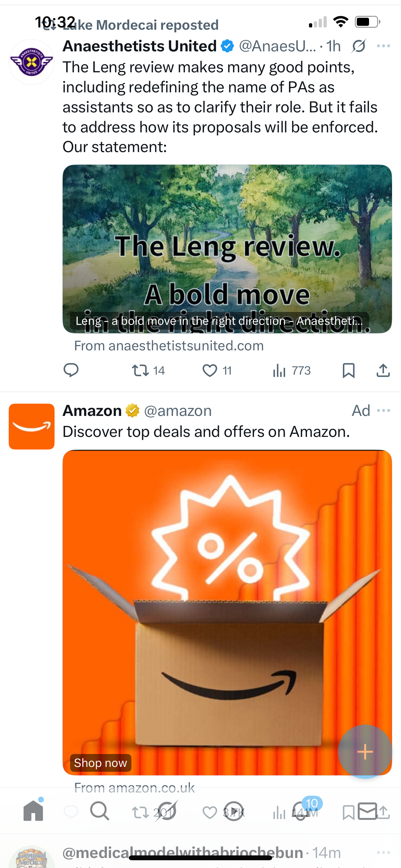
Task: Open Grok icon beside 1h timestamp
Action: click(358, 46)
